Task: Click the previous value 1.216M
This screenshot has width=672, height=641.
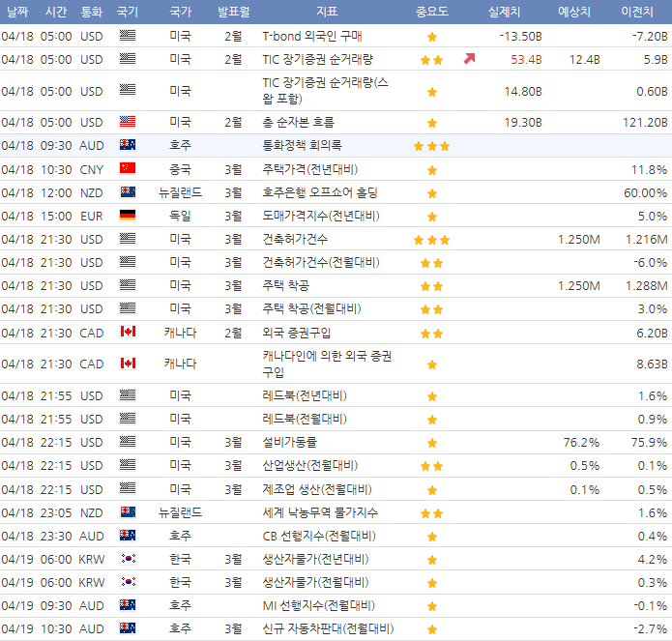Action: coord(646,239)
